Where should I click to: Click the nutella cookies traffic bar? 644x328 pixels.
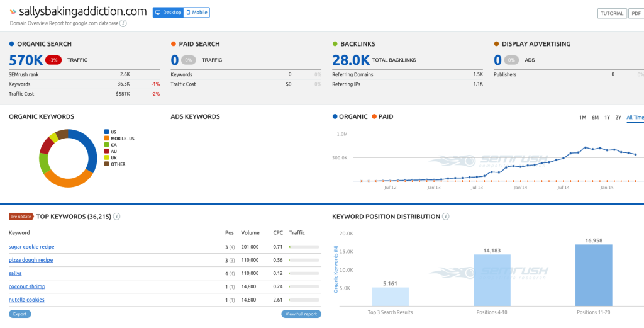pos(304,300)
